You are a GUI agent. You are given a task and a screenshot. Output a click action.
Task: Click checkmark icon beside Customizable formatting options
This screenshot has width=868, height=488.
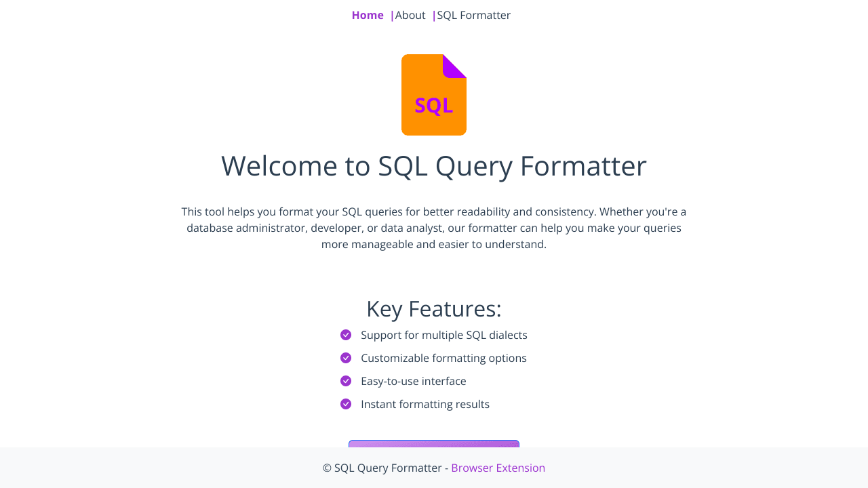point(346,358)
